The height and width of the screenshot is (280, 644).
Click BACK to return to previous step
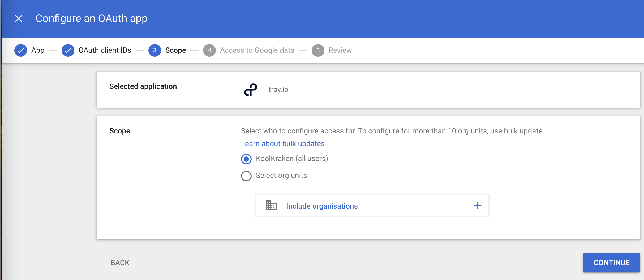point(120,262)
